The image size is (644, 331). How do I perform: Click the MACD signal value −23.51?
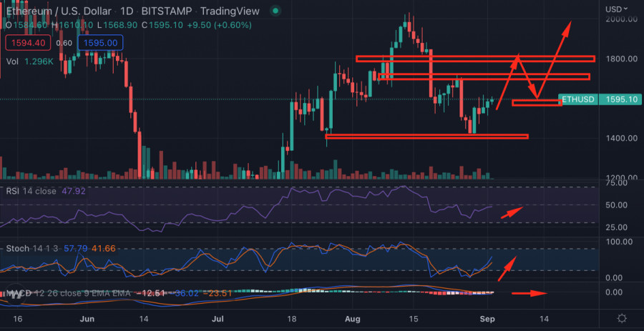[218, 293]
